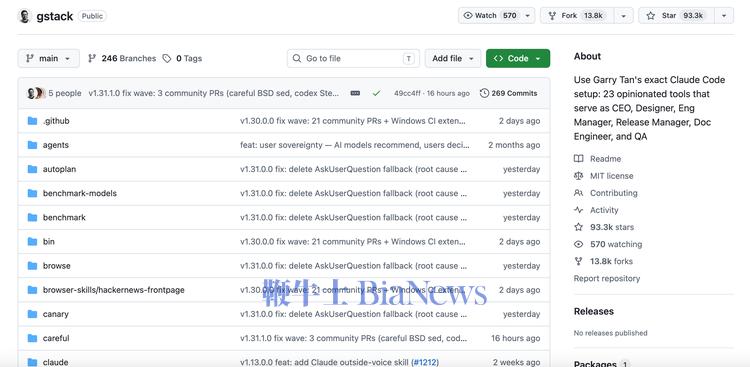View the 570 watching link

616,244
